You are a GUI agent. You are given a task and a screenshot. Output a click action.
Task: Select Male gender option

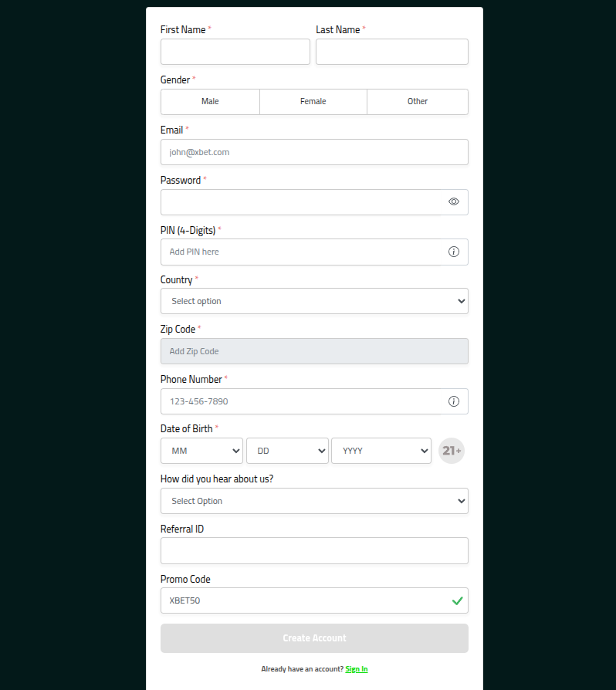point(210,102)
